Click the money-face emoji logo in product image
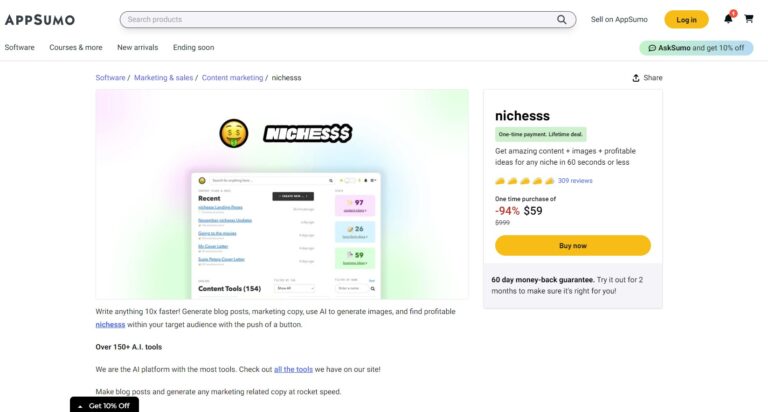The image size is (768, 412). click(234, 132)
